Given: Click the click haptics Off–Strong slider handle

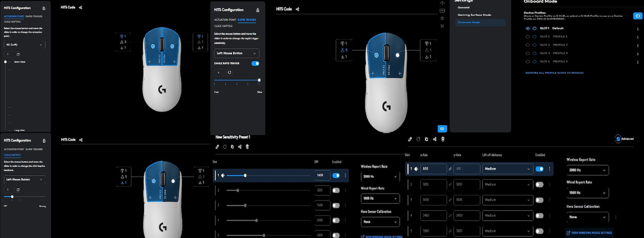Looking at the screenshot, I should pos(12,197).
